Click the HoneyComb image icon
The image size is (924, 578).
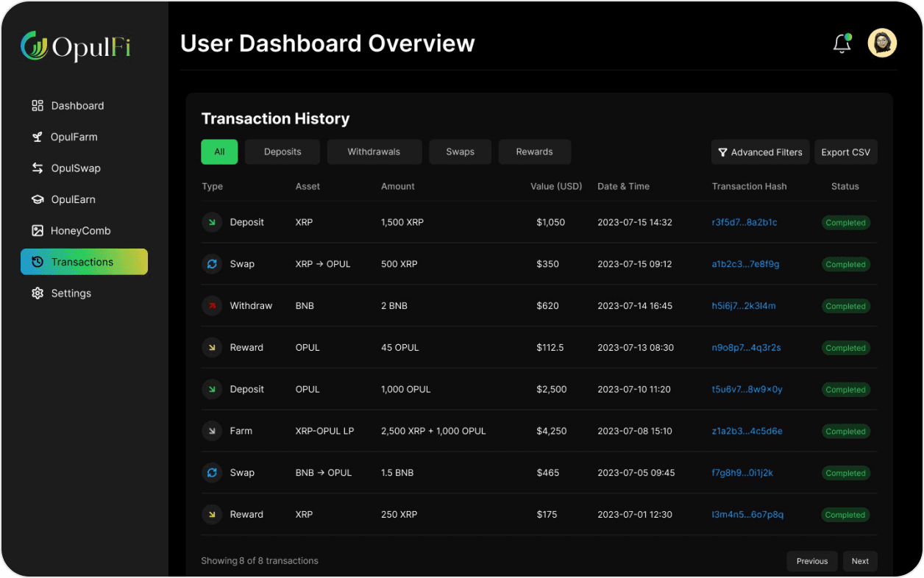pyautogui.click(x=38, y=231)
